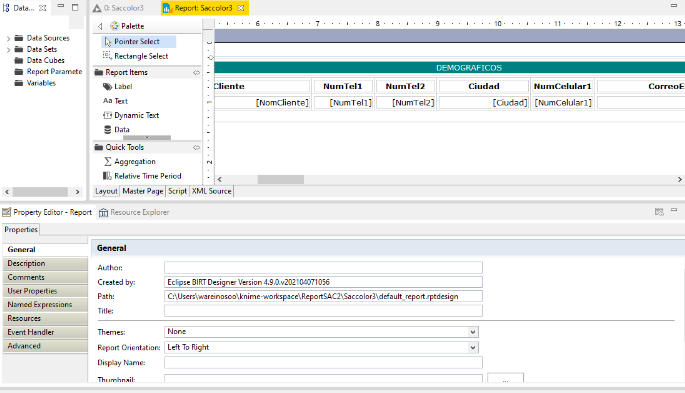Image resolution: width=685 pixels, height=393 pixels.
Task: Switch to the XML Source tab
Action: point(211,191)
